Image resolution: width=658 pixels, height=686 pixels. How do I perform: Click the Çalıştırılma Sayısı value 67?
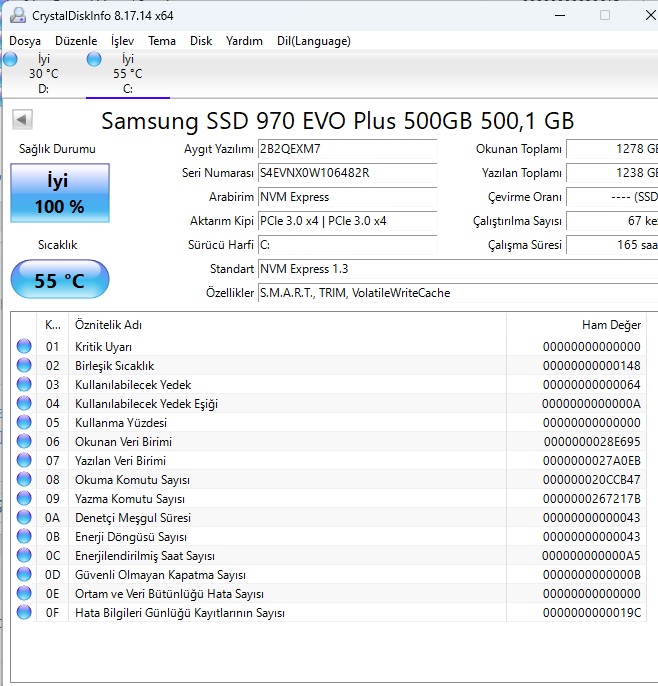click(x=612, y=221)
